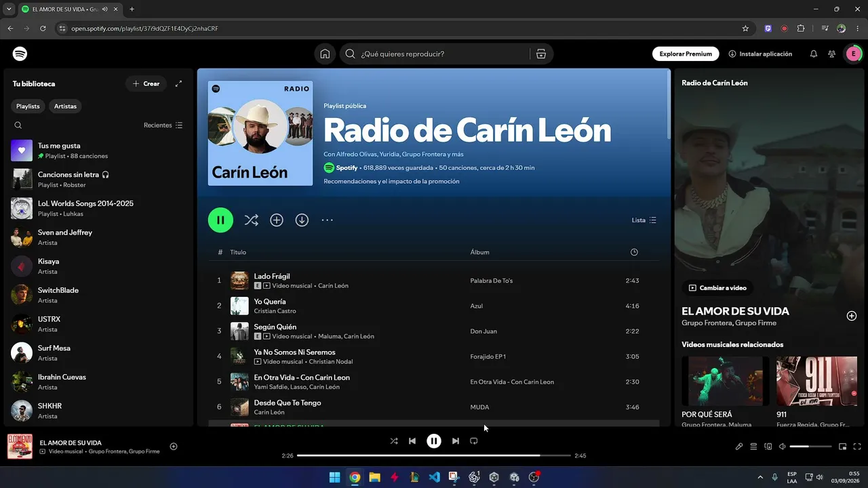Pause playback in the bottom player bar

(434, 441)
